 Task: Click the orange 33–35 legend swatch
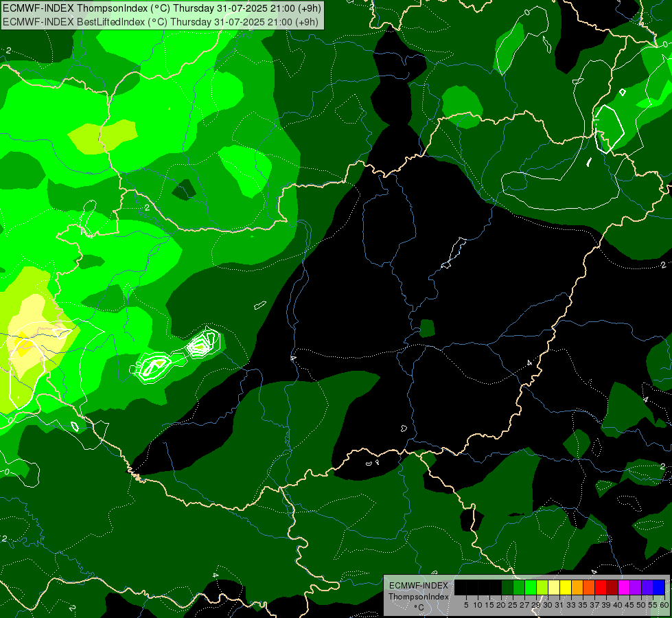[577, 587]
